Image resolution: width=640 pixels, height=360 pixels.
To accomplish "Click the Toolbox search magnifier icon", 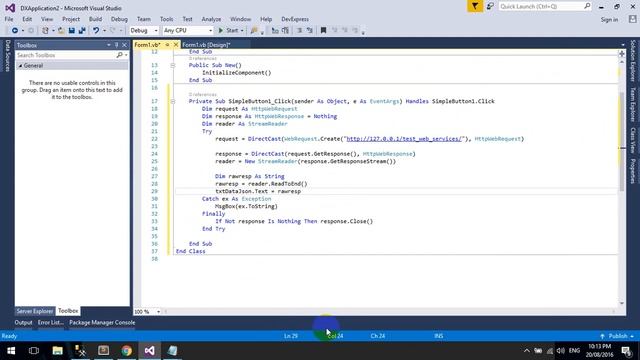I will (x=120, y=55).
